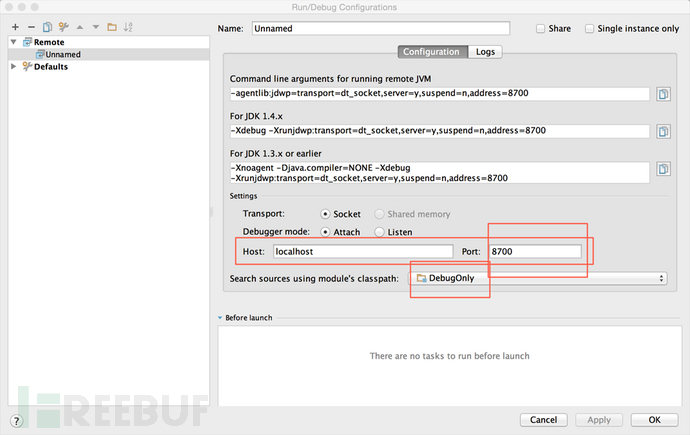The height and width of the screenshot is (435, 690).
Task: Collapse the Before launch section
Action: tap(221, 318)
